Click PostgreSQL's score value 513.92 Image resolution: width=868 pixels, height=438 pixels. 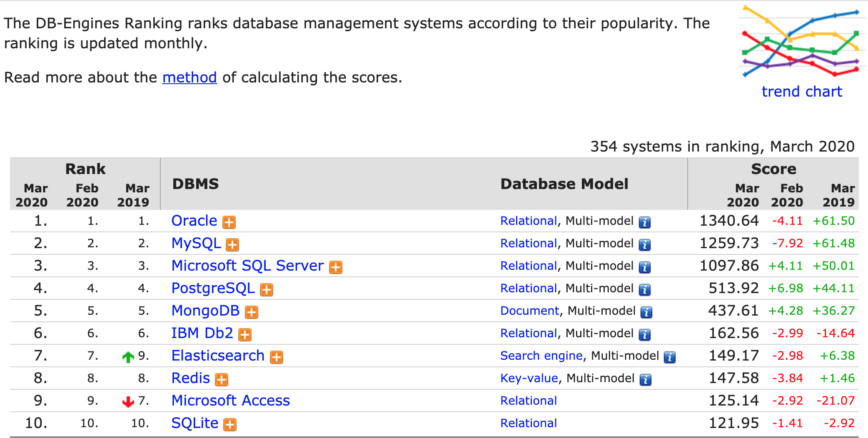733,288
